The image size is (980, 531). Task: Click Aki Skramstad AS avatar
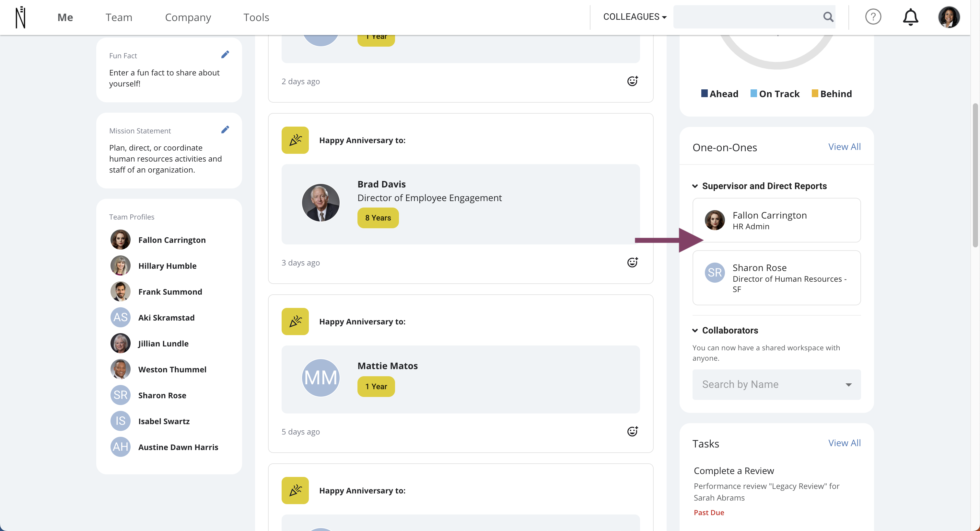pyautogui.click(x=120, y=317)
